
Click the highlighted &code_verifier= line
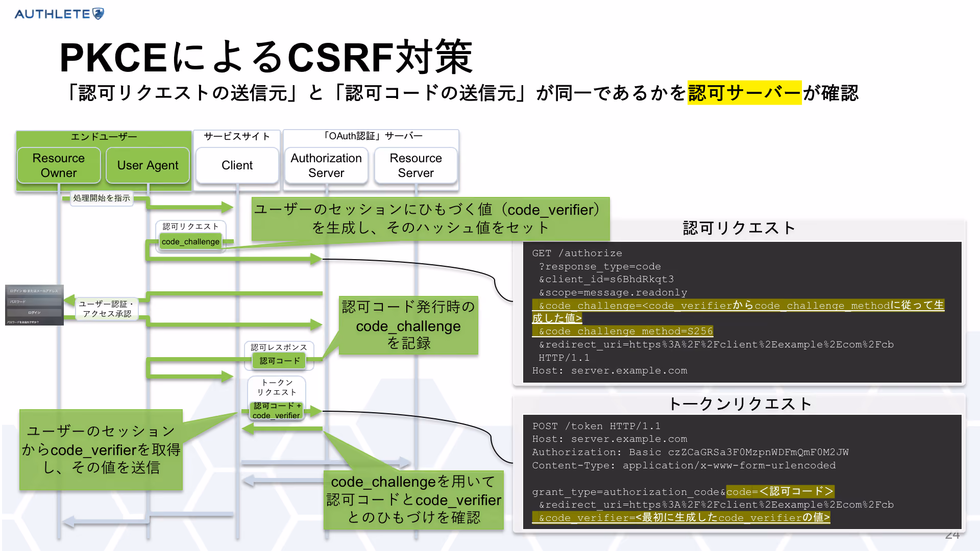click(681, 517)
